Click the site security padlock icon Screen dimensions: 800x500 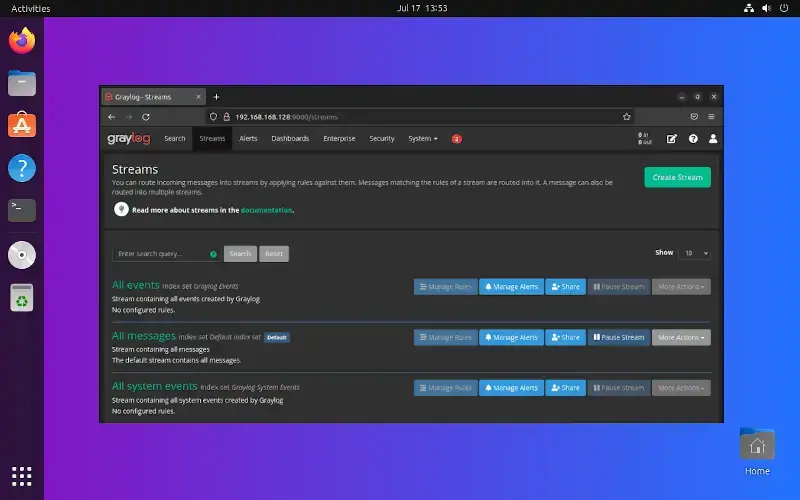tap(227, 117)
